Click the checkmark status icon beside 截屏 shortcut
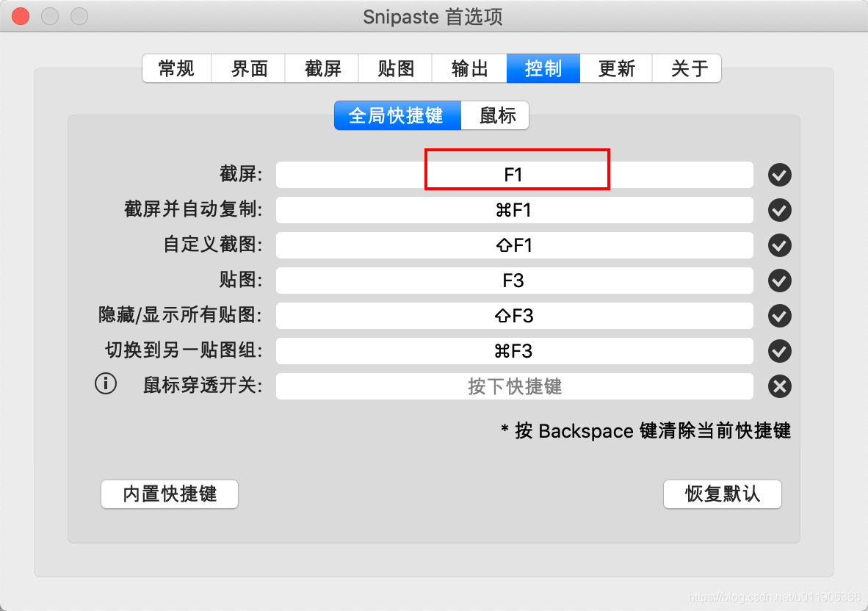 pyautogui.click(x=779, y=175)
